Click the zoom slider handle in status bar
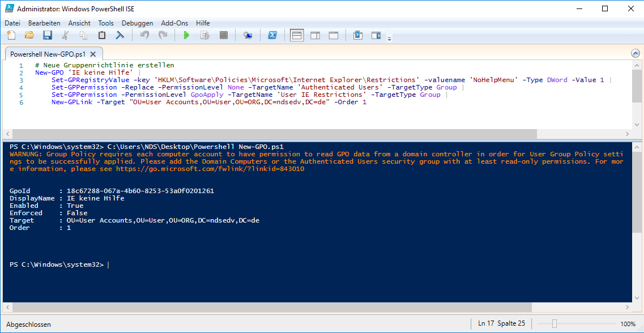 [x=555, y=324]
